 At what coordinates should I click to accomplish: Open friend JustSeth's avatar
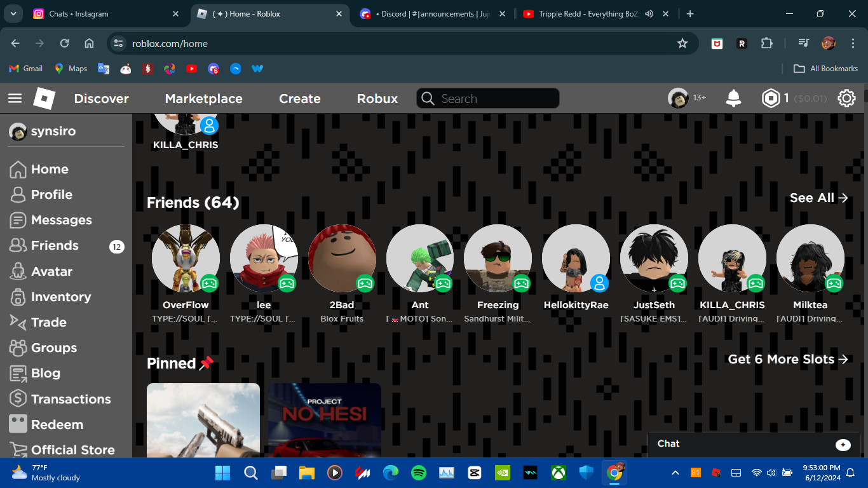pos(654,258)
